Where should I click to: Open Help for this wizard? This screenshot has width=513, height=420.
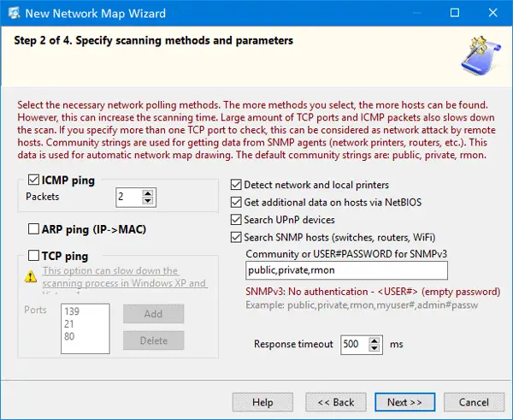262,401
